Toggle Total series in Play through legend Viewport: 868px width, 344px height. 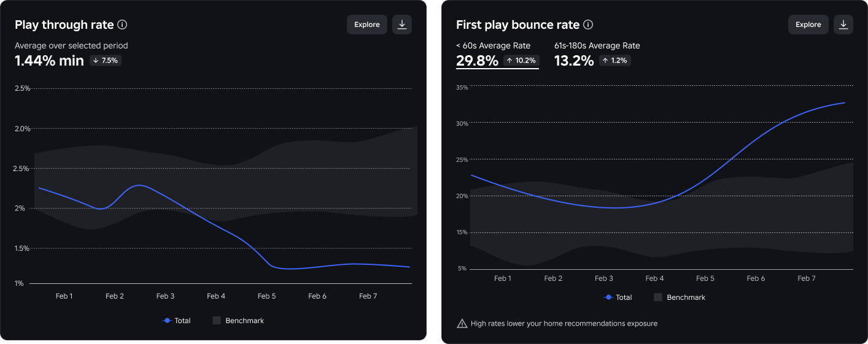(x=177, y=321)
